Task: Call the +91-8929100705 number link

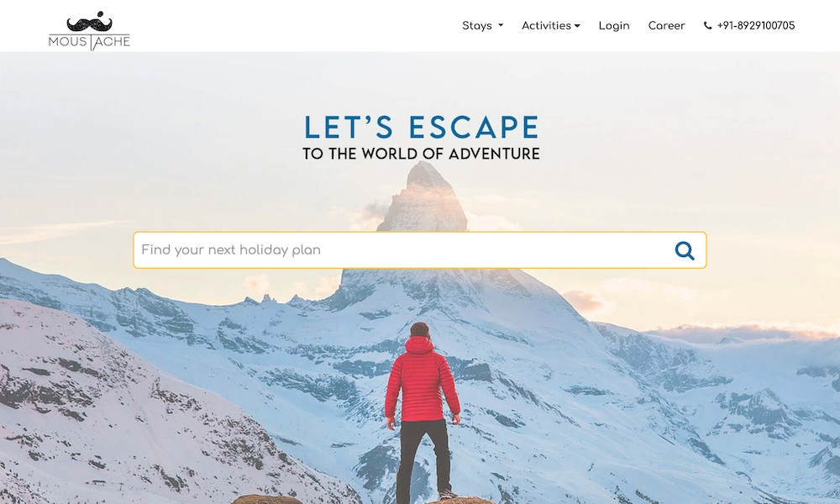Action: pyautogui.click(x=755, y=26)
